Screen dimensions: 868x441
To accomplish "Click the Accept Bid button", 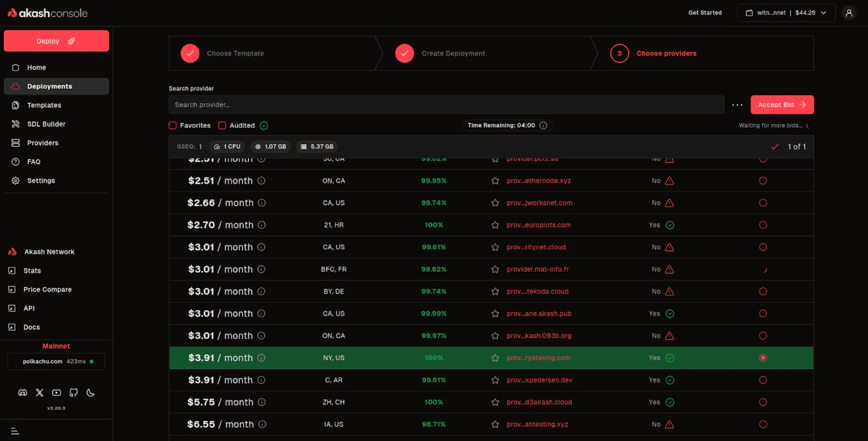I will pos(782,105).
